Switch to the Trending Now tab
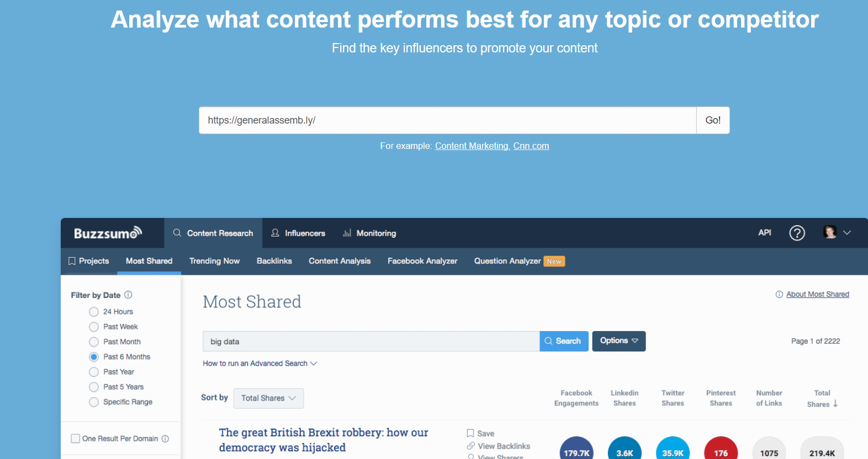868x459 pixels. (214, 261)
